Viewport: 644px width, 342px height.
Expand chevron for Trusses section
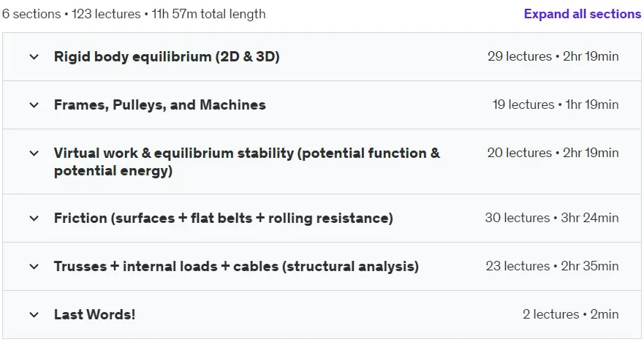[34, 267]
